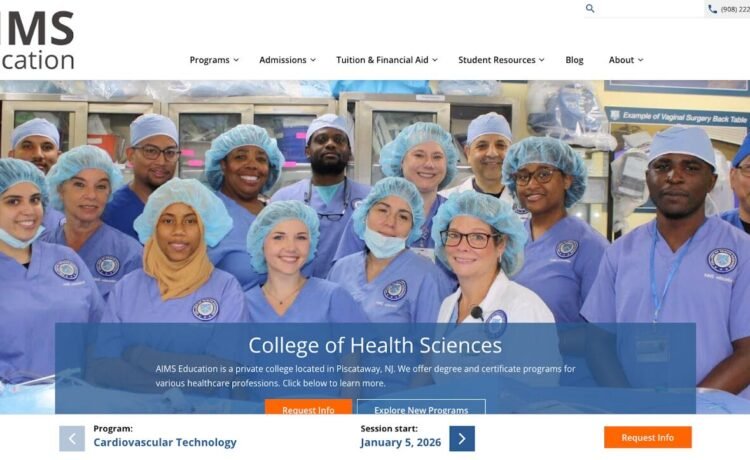Click the search magnifier icon
Screen dimensions: 750x460
point(590,8)
